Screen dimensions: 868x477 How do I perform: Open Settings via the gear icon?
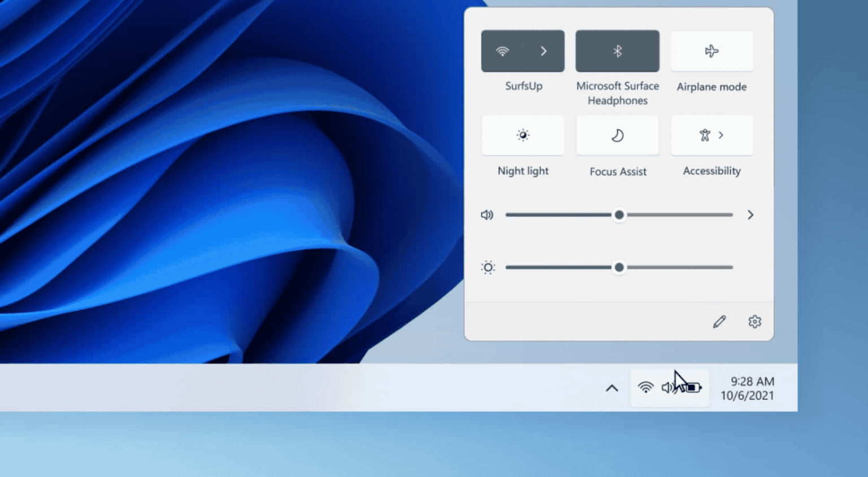point(754,321)
